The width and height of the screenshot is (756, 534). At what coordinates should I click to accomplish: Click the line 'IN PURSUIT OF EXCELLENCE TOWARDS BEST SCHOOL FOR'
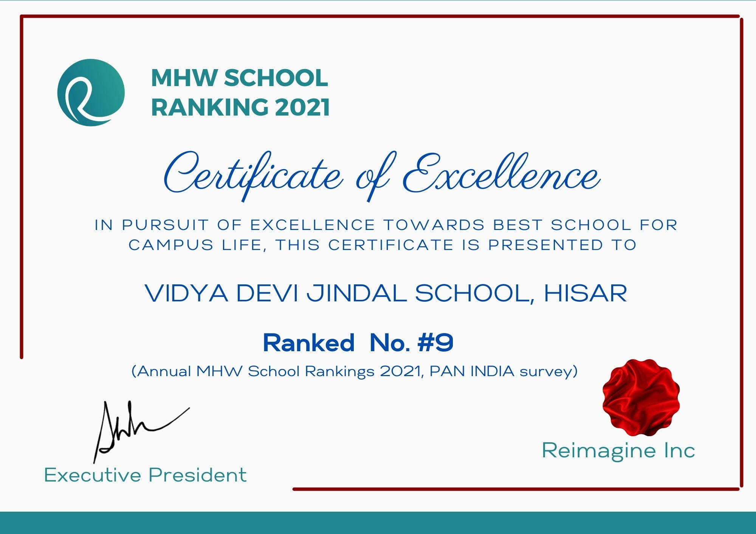coord(386,225)
